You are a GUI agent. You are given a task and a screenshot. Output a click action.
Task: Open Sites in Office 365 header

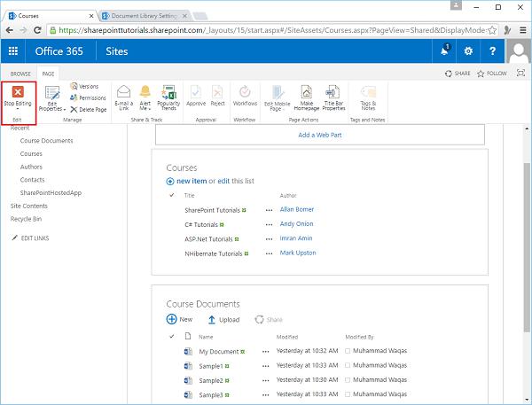117,51
